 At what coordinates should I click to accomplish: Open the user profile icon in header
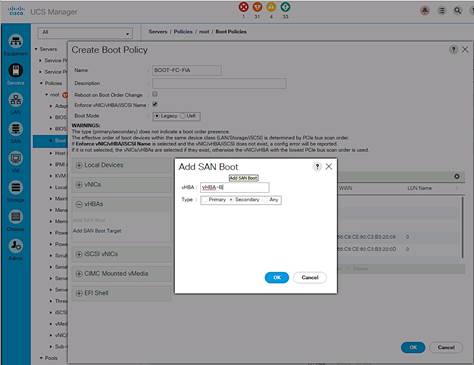point(425,11)
